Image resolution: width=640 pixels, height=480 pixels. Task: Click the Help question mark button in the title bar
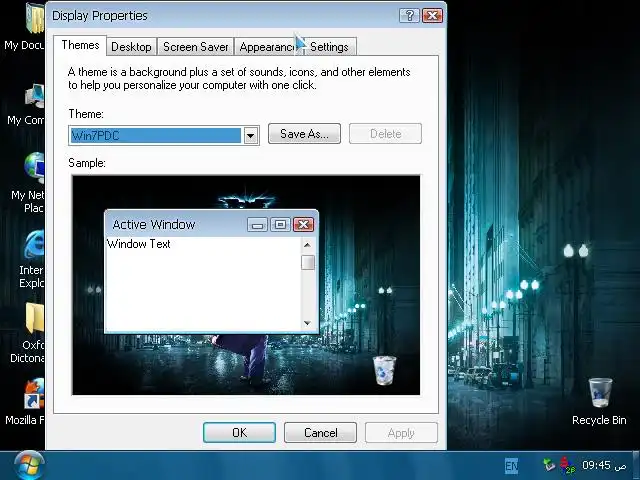409,16
